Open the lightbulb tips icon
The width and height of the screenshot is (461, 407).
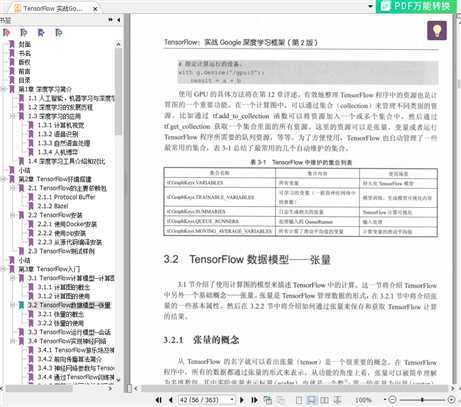click(437, 30)
